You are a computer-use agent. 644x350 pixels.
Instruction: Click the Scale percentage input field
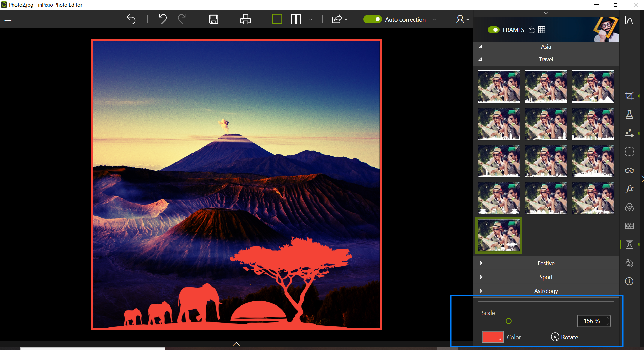tap(591, 321)
